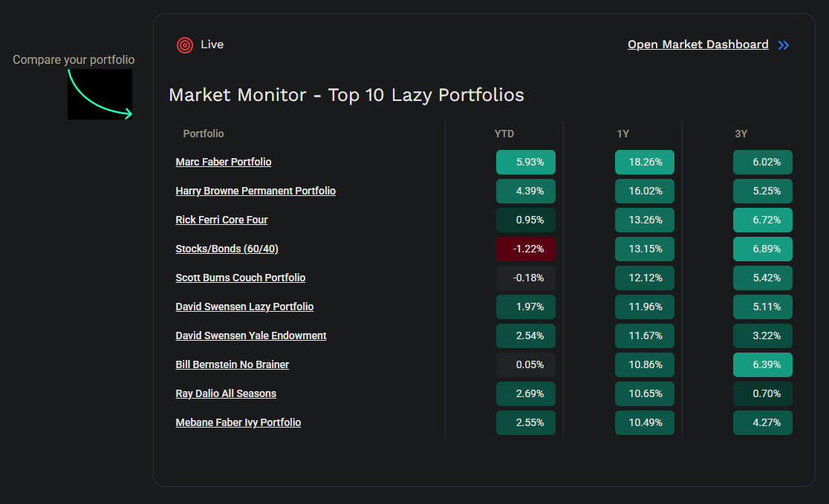The image size is (829, 504).
Task: Click the curved green arrow graphic
Action: click(x=100, y=94)
